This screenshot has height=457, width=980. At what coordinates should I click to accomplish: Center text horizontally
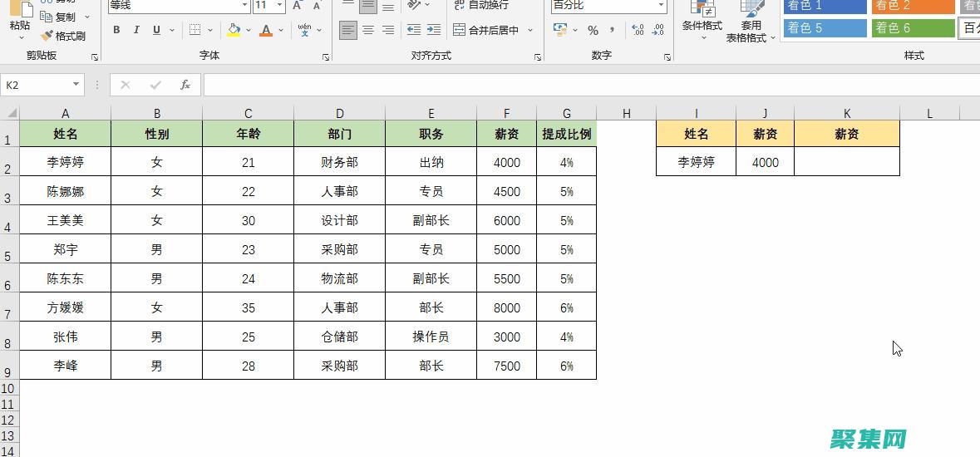pos(368,30)
